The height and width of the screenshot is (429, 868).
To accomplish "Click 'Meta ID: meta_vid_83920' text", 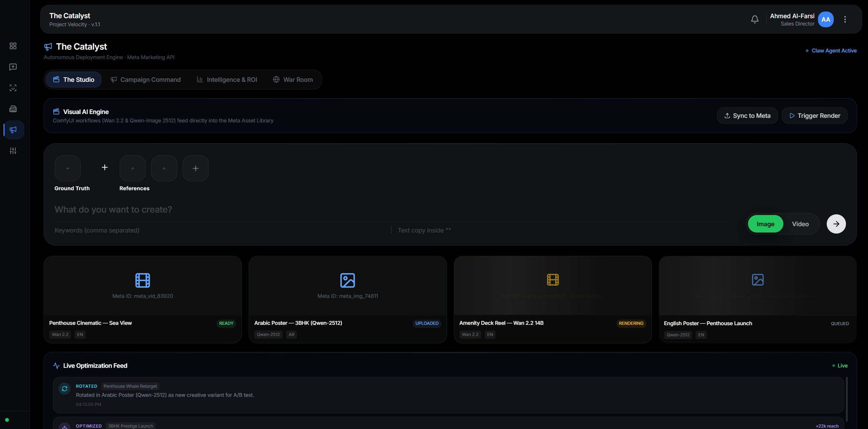I will click(143, 296).
